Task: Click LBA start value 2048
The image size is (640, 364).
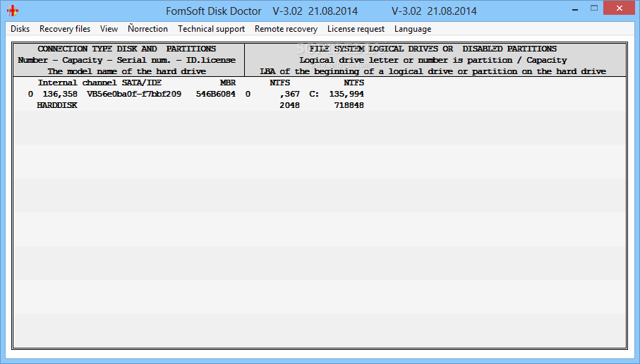Action: pyautogui.click(x=289, y=105)
